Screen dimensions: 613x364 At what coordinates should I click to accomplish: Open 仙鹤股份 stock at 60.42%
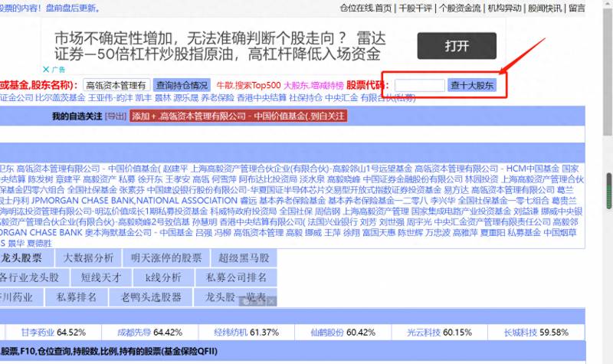coord(327,333)
